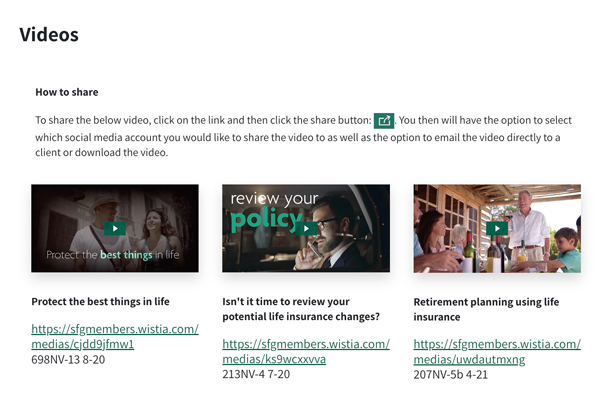Play the retirement planning family dinner video
Viewport: 604px width, 400px height.
(497, 229)
